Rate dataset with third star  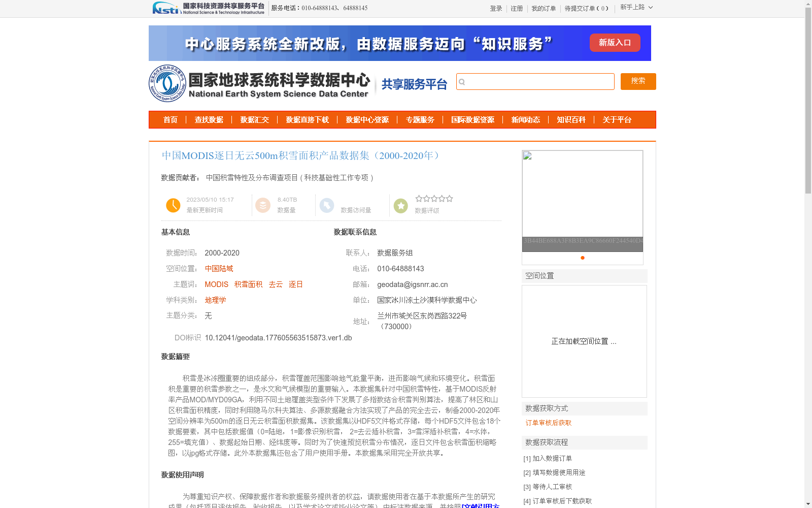coord(434,199)
